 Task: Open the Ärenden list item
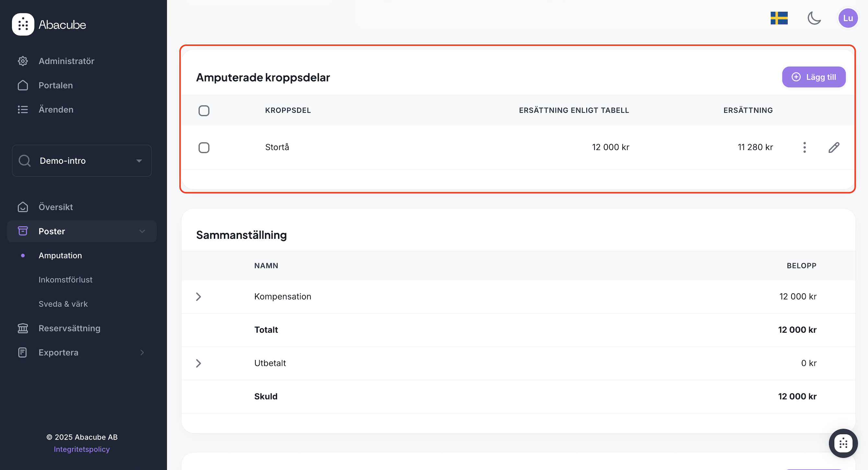click(x=56, y=110)
